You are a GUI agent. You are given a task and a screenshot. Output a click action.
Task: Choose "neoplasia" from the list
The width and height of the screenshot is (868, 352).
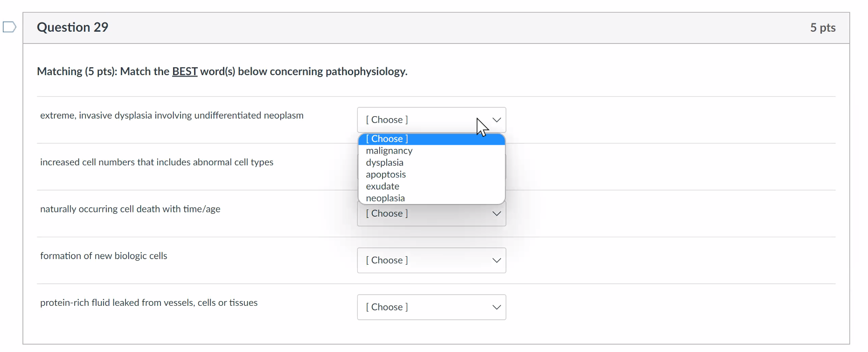pyautogui.click(x=385, y=198)
